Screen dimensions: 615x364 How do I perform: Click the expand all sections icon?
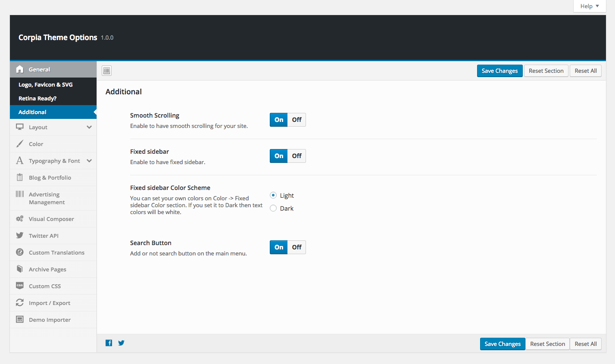click(x=107, y=71)
